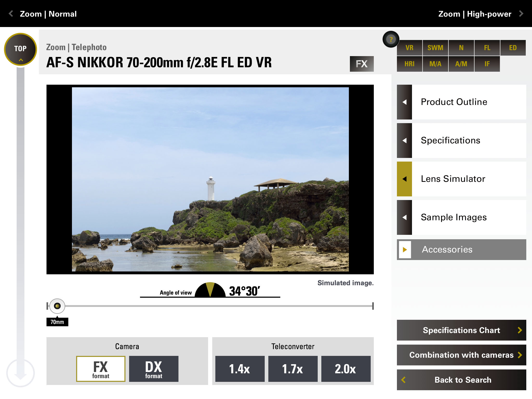Go to next category Zoom | High-power
The image size is (532, 399).
pyautogui.click(x=475, y=14)
